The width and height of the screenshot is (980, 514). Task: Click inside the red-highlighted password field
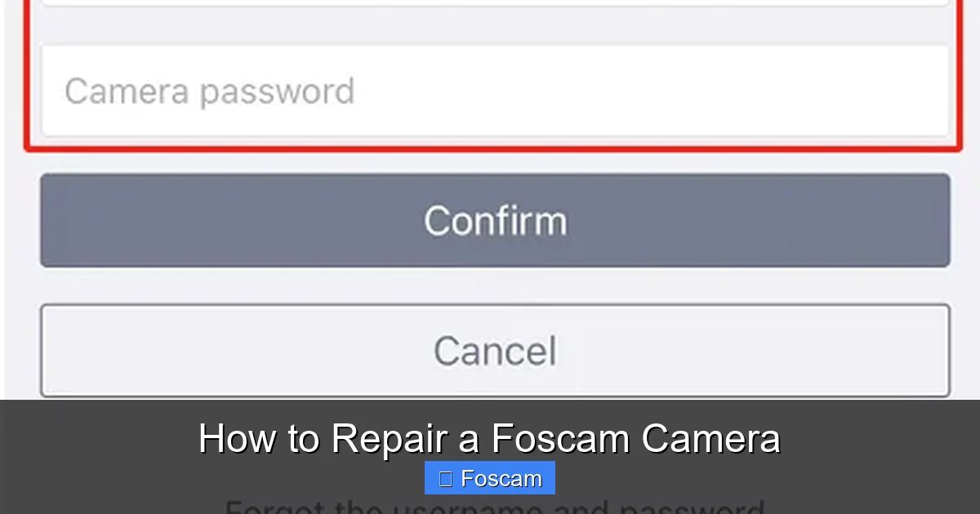pos(493,90)
